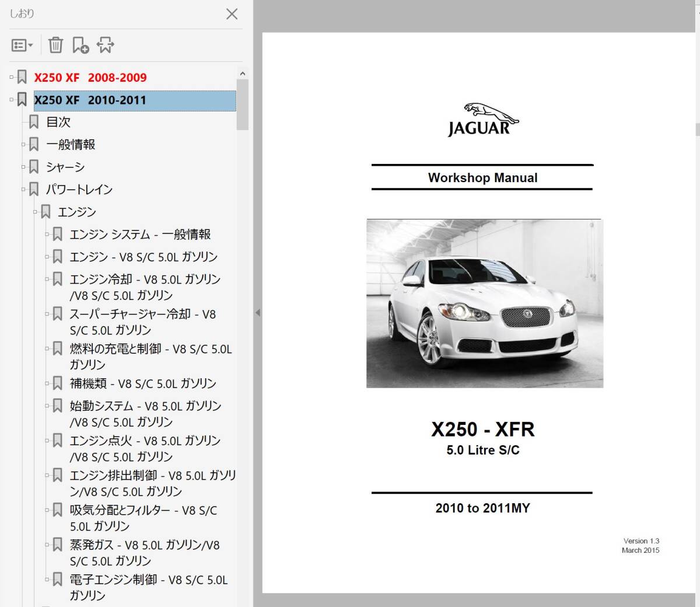Image resolution: width=700 pixels, height=607 pixels.
Task: Delete the selected bookmark with trash icon
Action: pos(55,45)
